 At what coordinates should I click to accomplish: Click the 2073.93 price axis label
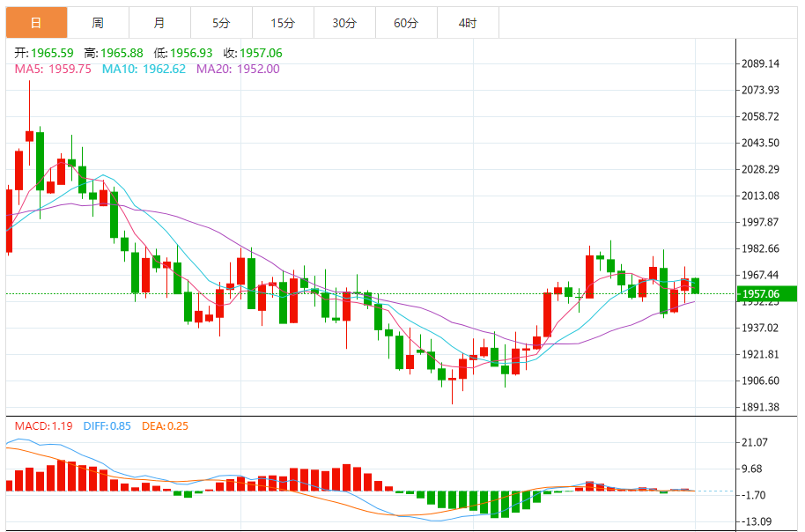coord(760,90)
